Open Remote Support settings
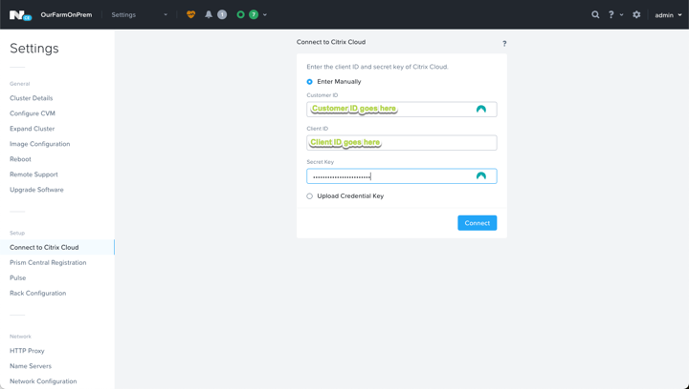The width and height of the screenshot is (689, 389). pyautogui.click(x=34, y=175)
